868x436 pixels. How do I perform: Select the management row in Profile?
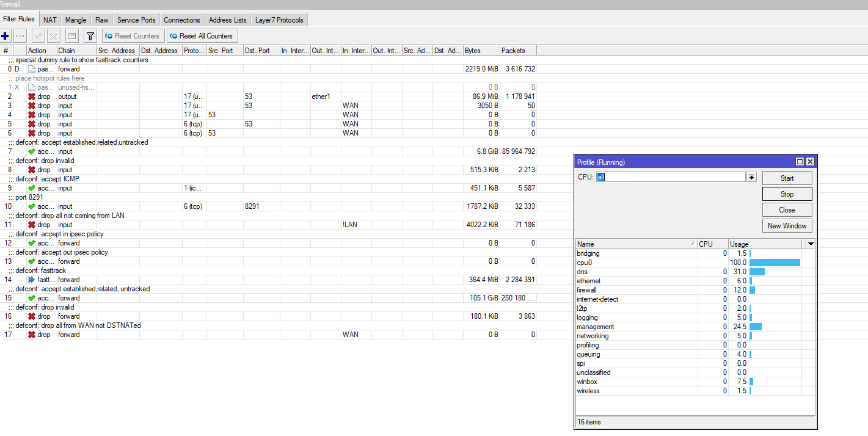pos(695,327)
